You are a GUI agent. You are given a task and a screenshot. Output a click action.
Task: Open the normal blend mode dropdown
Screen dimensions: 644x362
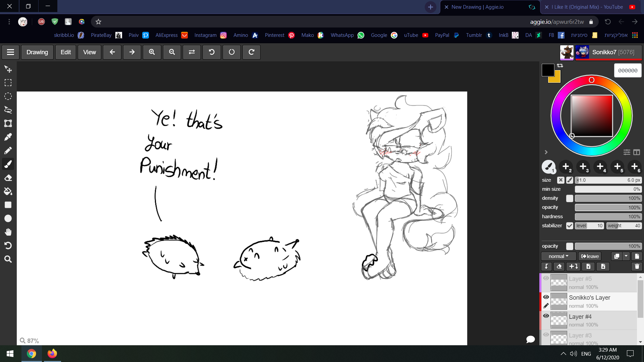coord(558,256)
